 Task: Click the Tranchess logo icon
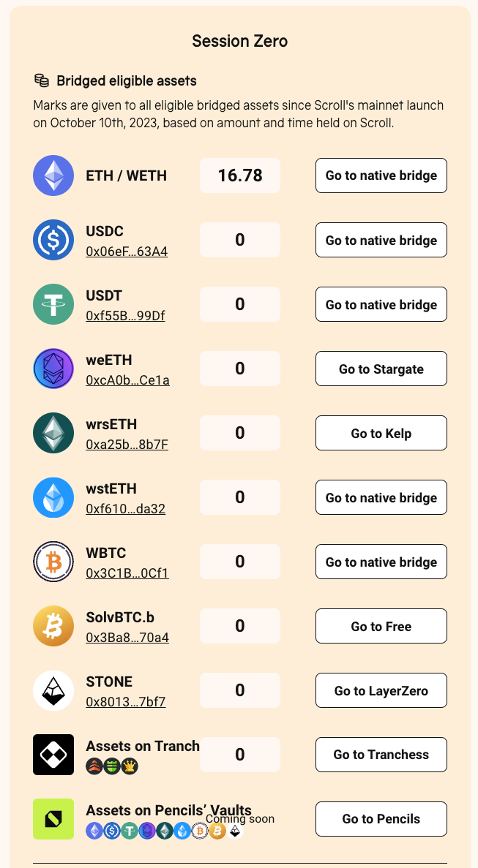click(x=53, y=755)
